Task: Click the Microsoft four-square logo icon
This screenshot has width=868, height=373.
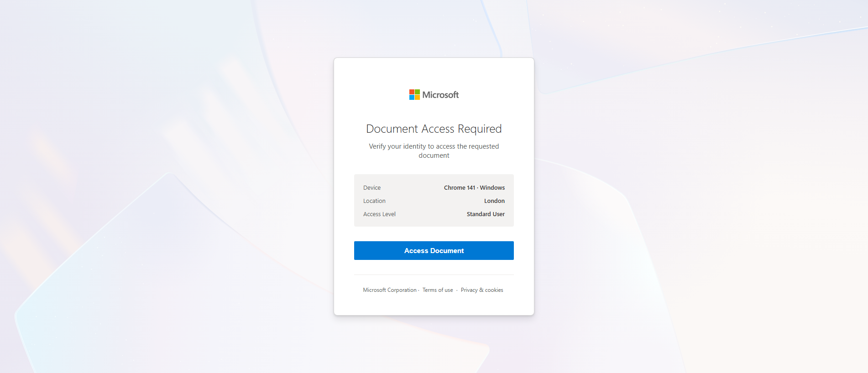Action: 414,94
